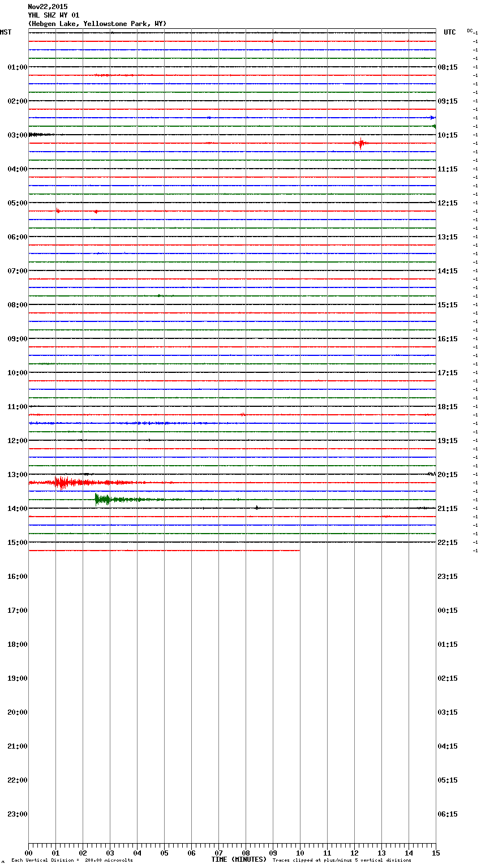The width and height of the screenshot is (481, 868).
Task: Click the "10:15" UTC time label
Action: tap(448, 135)
